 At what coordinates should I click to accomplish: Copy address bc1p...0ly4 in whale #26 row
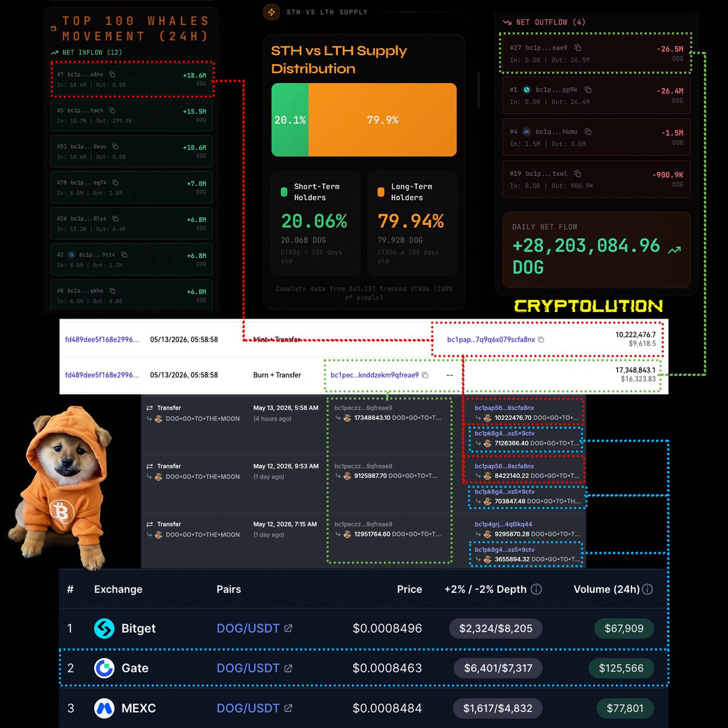coord(115,218)
